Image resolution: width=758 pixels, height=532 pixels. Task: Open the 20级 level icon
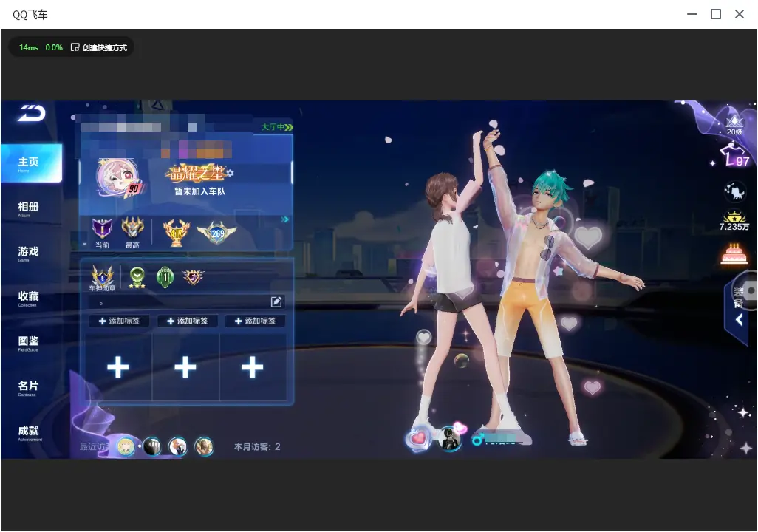click(x=734, y=125)
